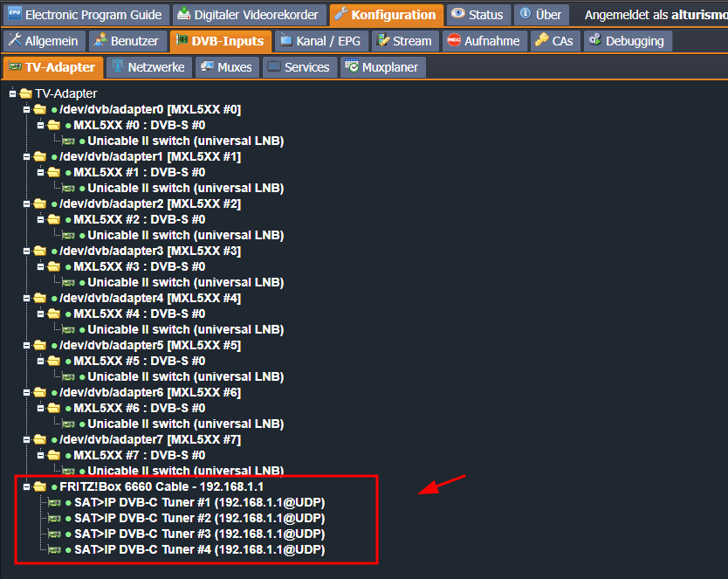The image size is (728, 579).
Task: Select /dev/dvb/adapter3 [MXL5XX #3] entry
Action: [150, 252]
